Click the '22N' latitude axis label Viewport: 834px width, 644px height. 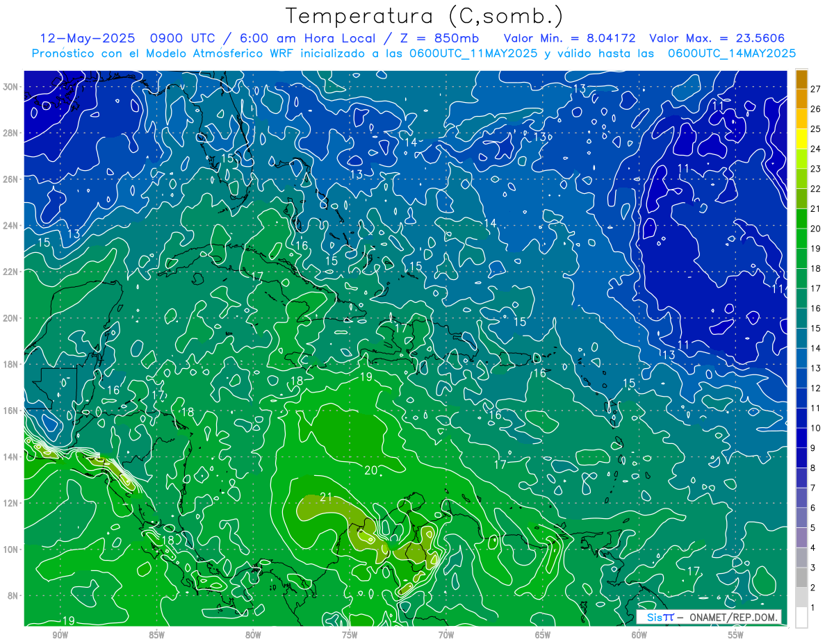[12, 272]
